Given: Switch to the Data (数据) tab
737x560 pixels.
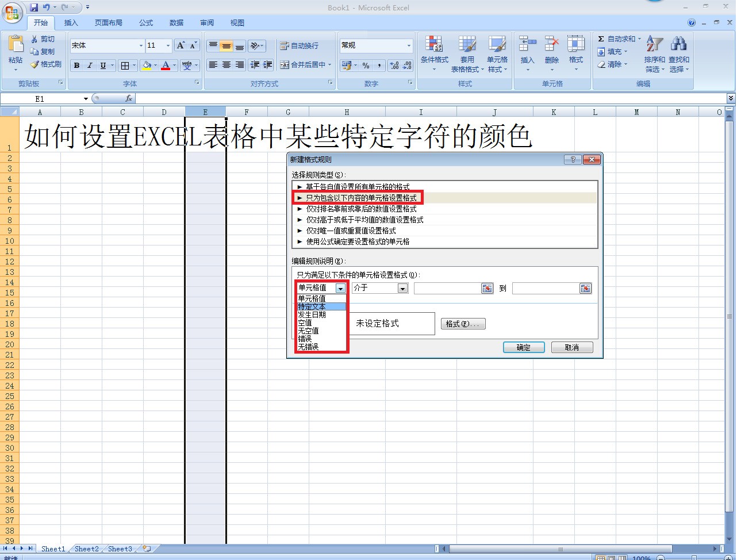Looking at the screenshot, I should tap(176, 23).
